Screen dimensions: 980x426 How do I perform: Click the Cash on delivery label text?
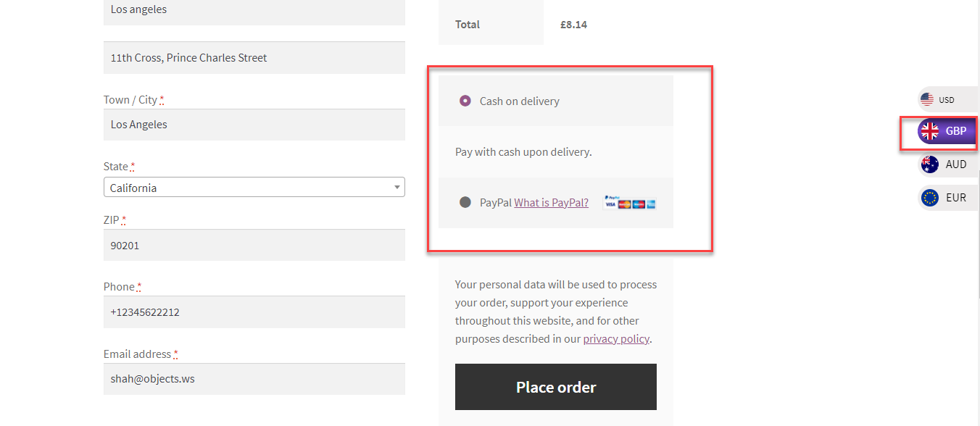pyautogui.click(x=520, y=101)
